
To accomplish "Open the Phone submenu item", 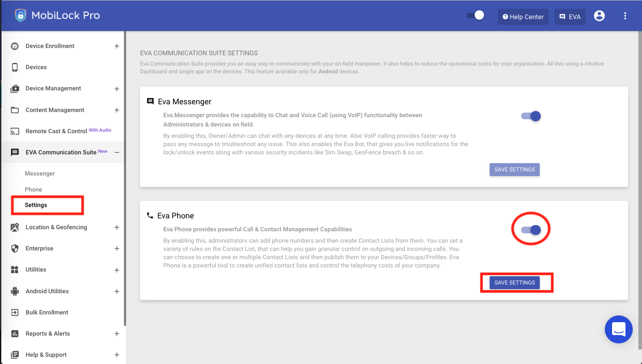I will point(34,189).
